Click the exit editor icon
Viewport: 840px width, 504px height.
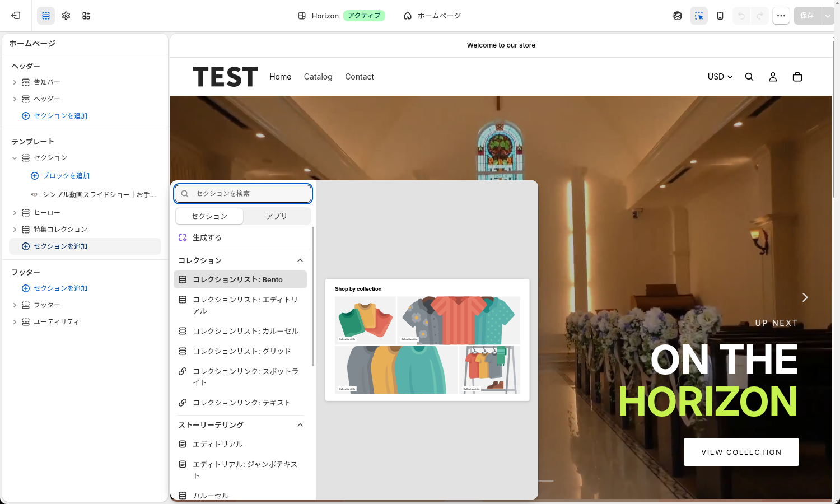16,16
